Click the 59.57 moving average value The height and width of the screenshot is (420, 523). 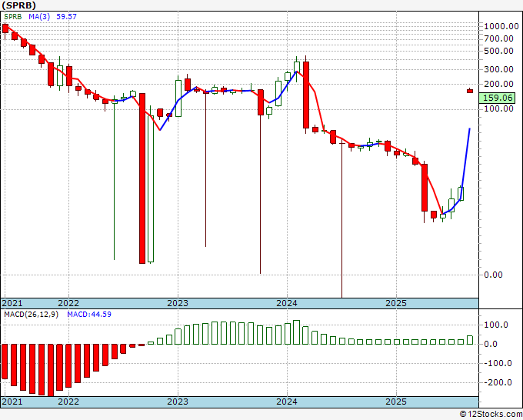66,17
